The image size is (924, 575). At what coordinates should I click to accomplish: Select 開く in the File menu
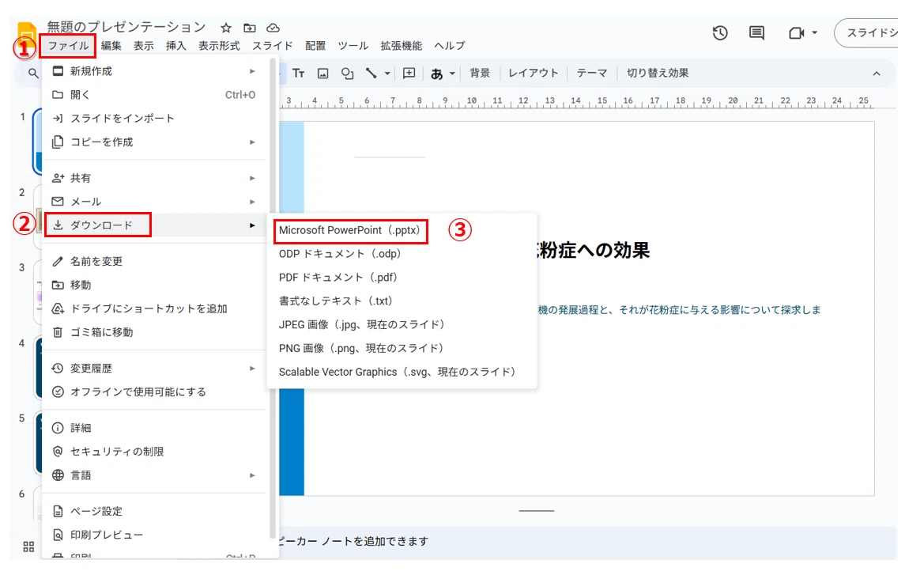click(156, 95)
